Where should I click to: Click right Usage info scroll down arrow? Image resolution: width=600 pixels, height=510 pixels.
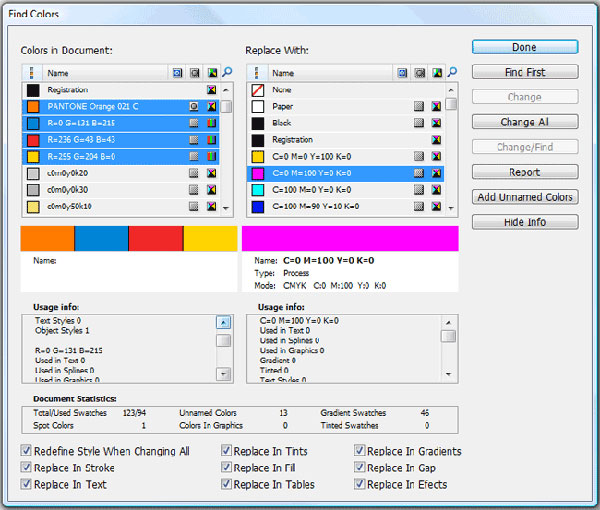click(x=448, y=374)
